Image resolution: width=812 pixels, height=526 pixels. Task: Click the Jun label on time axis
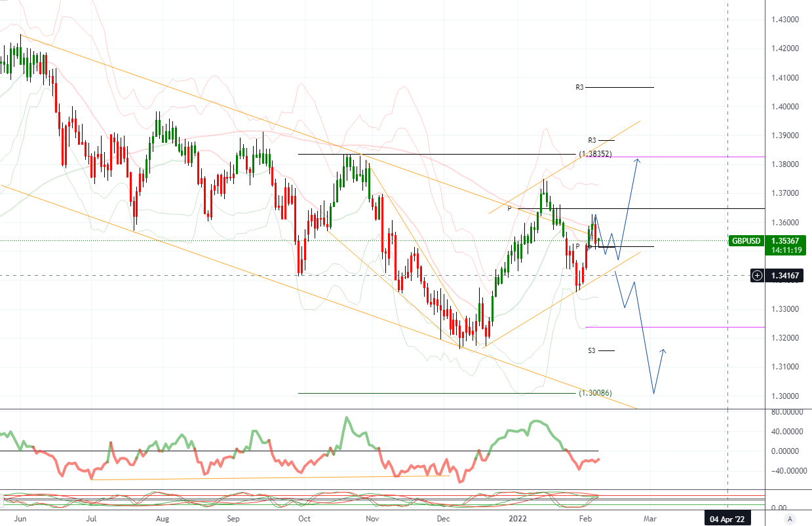click(20, 518)
